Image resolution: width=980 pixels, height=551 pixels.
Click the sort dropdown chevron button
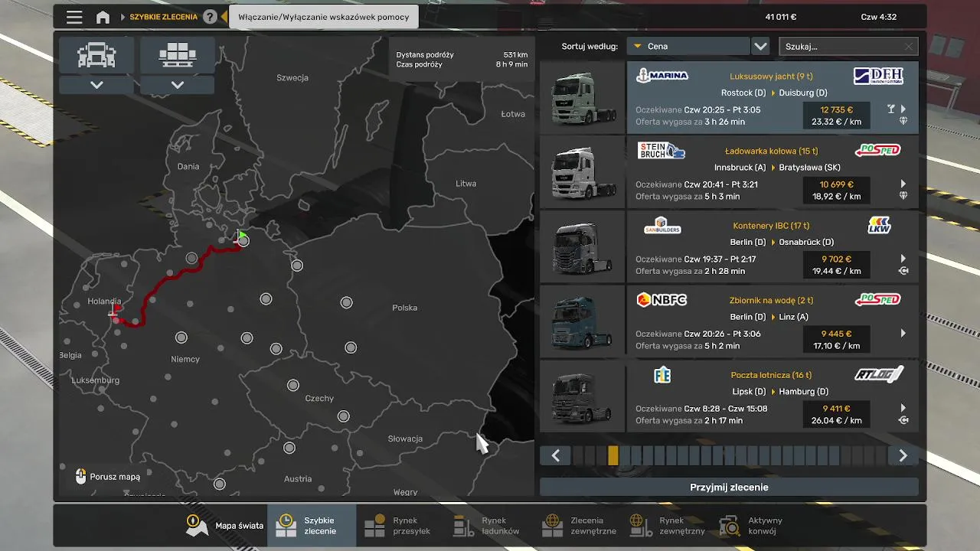(x=760, y=46)
